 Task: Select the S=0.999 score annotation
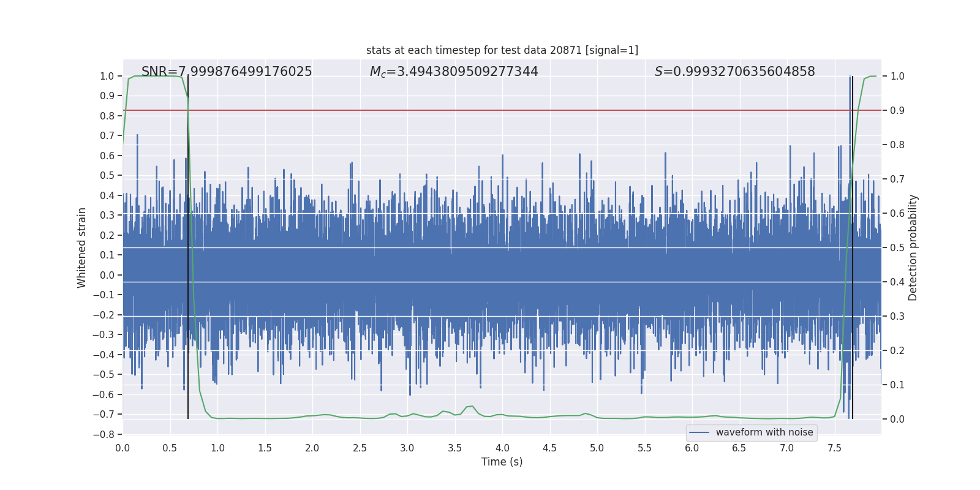pos(734,72)
